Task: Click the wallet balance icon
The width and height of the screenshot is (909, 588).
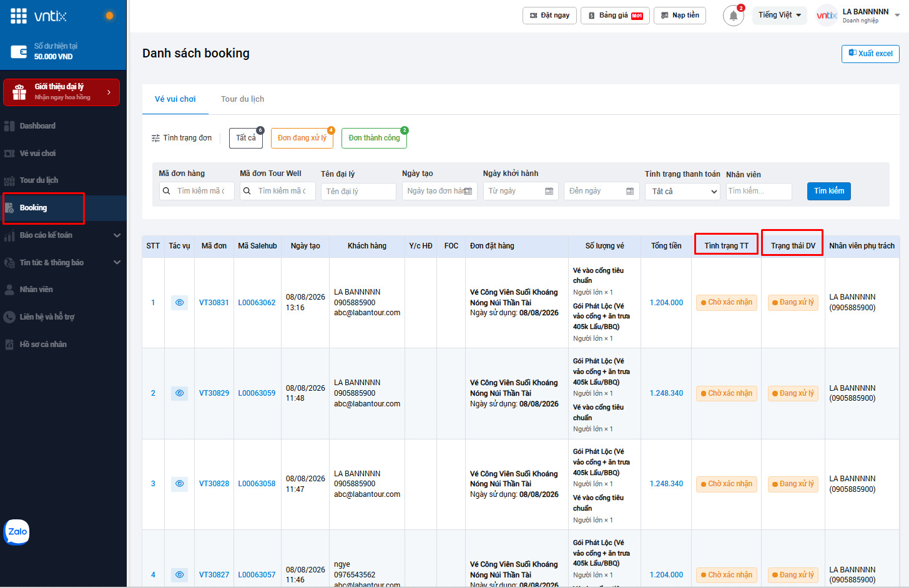Action: (x=19, y=51)
